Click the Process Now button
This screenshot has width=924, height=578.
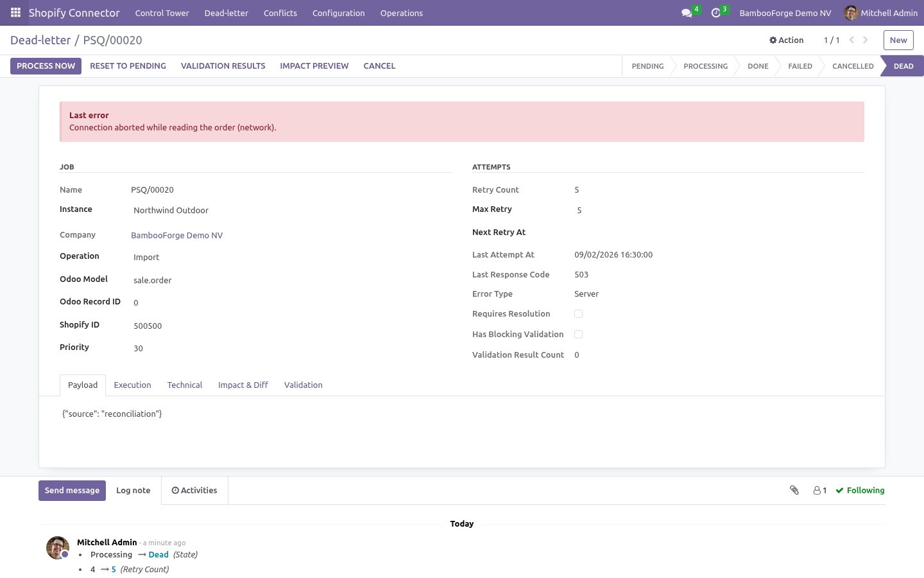tap(46, 66)
